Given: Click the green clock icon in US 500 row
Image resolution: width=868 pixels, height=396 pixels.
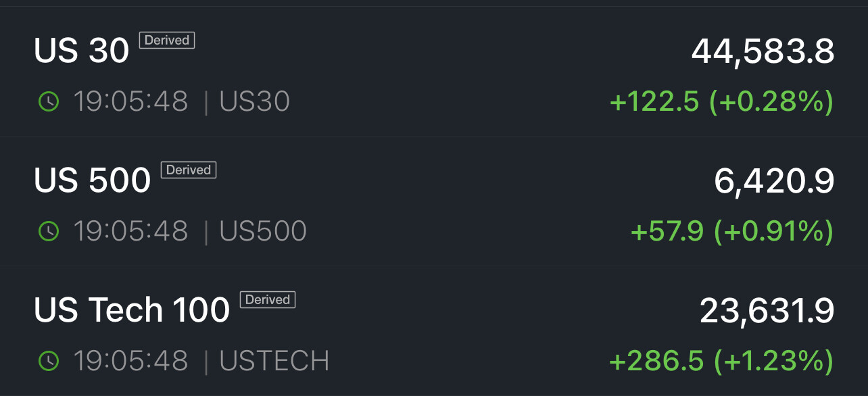Looking at the screenshot, I should (x=49, y=232).
